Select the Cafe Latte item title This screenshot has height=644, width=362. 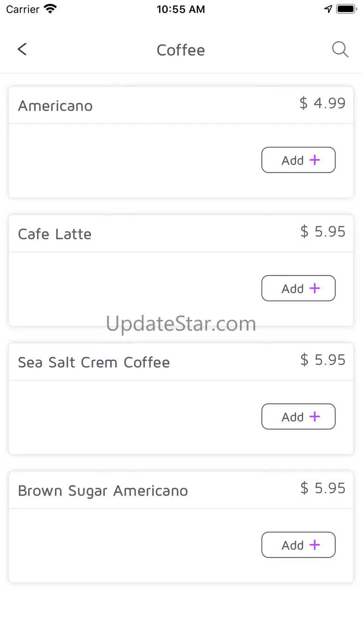(55, 234)
